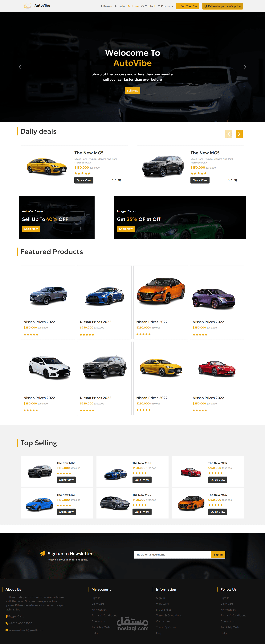265x644 pixels.
Task: Open Sign In under My account
Action: pyautogui.click(x=96, y=598)
